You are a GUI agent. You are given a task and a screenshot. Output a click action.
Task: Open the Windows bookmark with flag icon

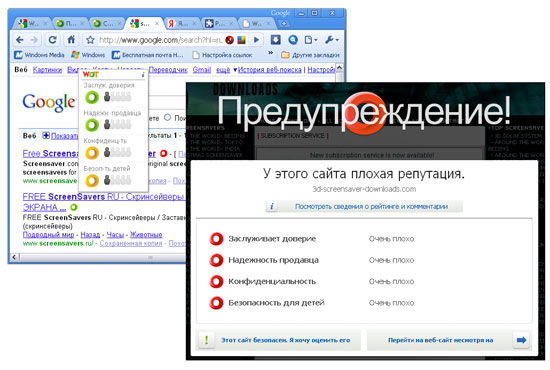pyautogui.click(x=88, y=55)
